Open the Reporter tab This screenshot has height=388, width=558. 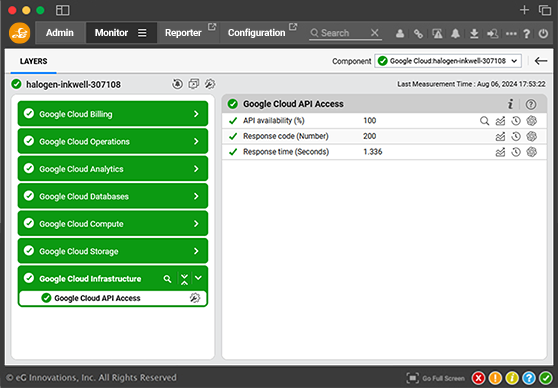tap(183, 33)
